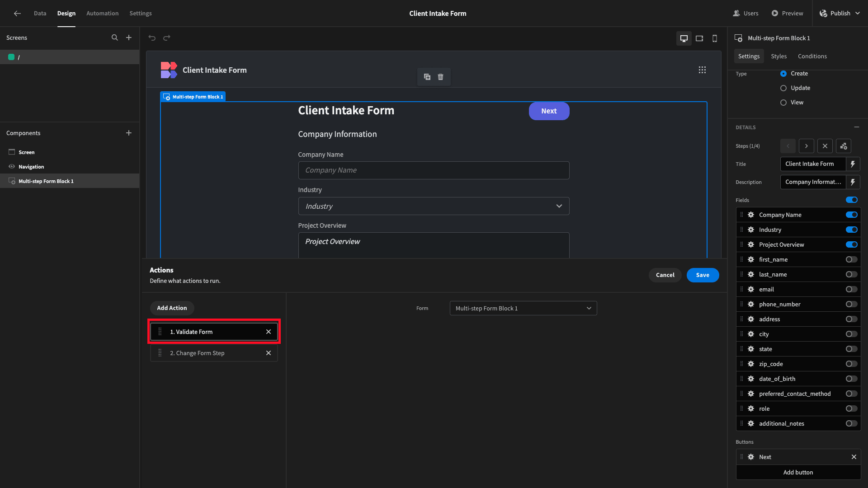868x488 pixels.
Task: Add a new screen with plus icon
Action: pyautogui.click(x=129, y=38)
